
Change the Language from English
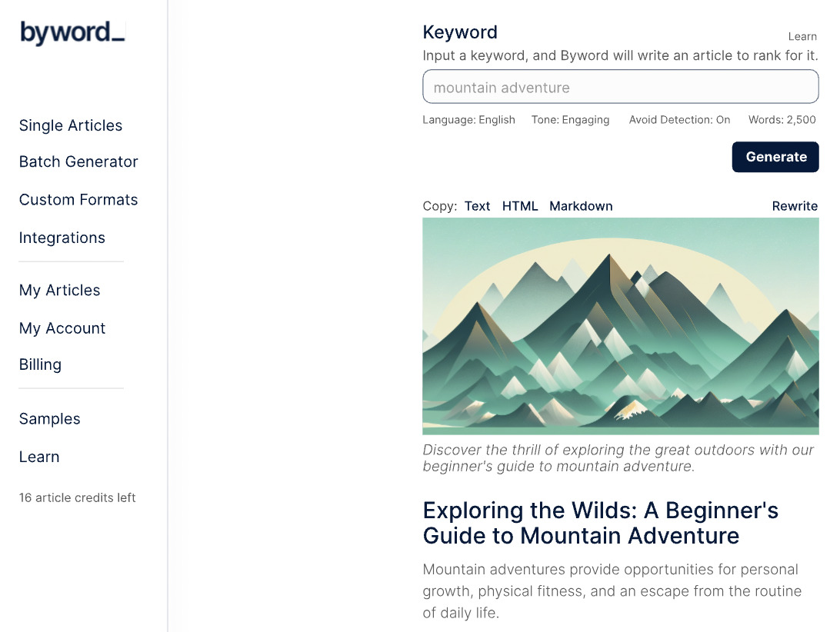click(x=468, y=119)
